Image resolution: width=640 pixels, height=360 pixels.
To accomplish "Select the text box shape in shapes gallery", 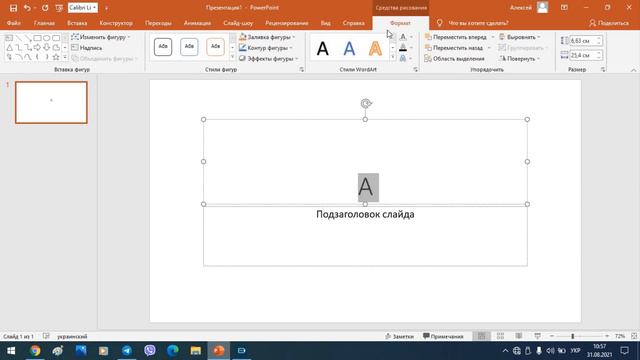I will [x=9, y=38].
